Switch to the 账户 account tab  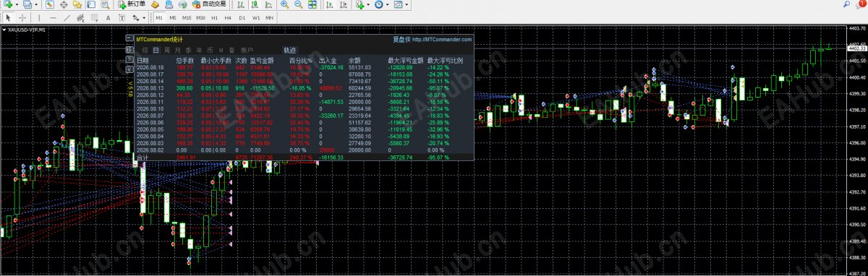[247, 51]
